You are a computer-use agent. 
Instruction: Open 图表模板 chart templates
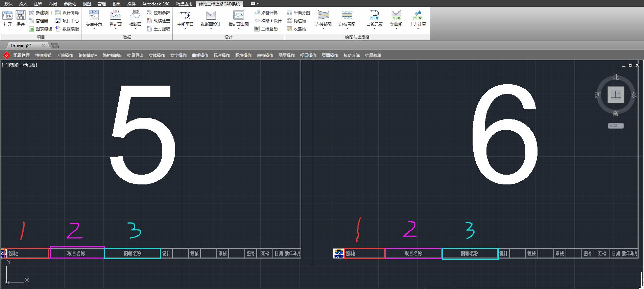coord(41,29)
